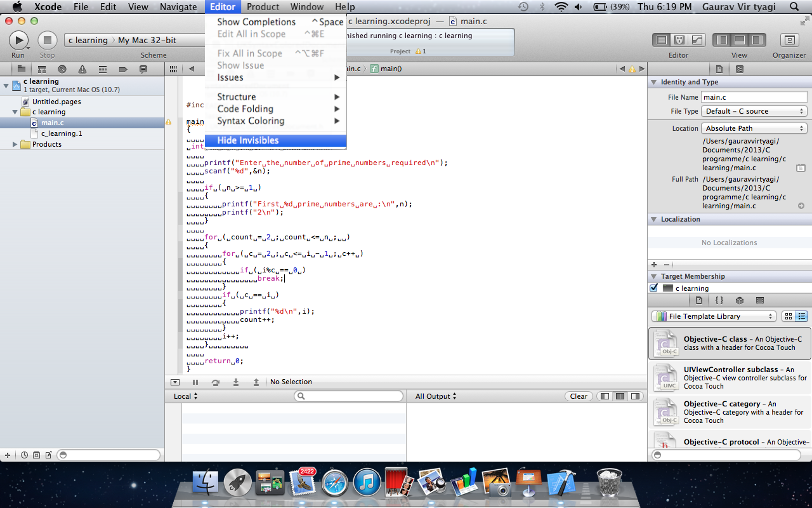Select main.c in the project navigator
The width and height of the screenshot is (812, 508).
click(52, 123)
